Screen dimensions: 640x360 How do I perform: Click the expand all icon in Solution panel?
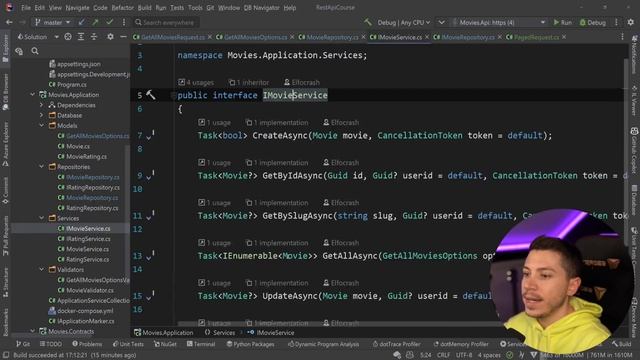[81, 37]
